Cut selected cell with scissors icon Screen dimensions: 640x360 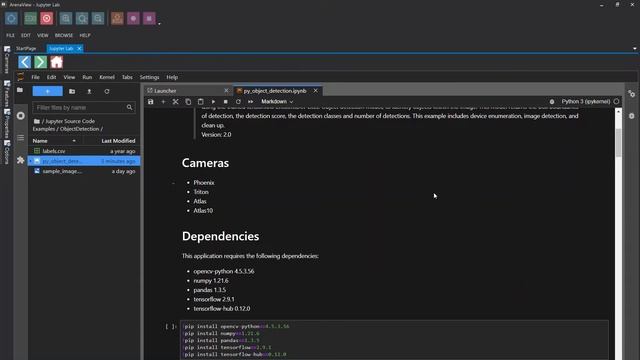click(176, 102)
